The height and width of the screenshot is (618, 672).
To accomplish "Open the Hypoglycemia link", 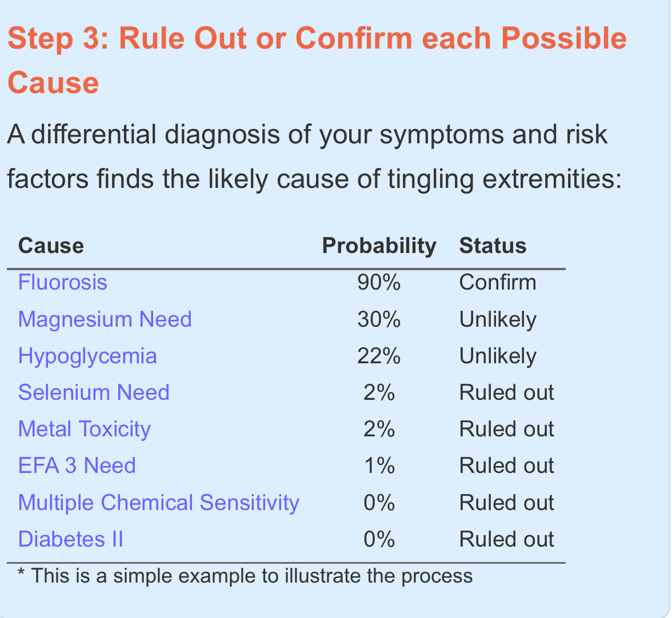I will click(x=87, y=356).
